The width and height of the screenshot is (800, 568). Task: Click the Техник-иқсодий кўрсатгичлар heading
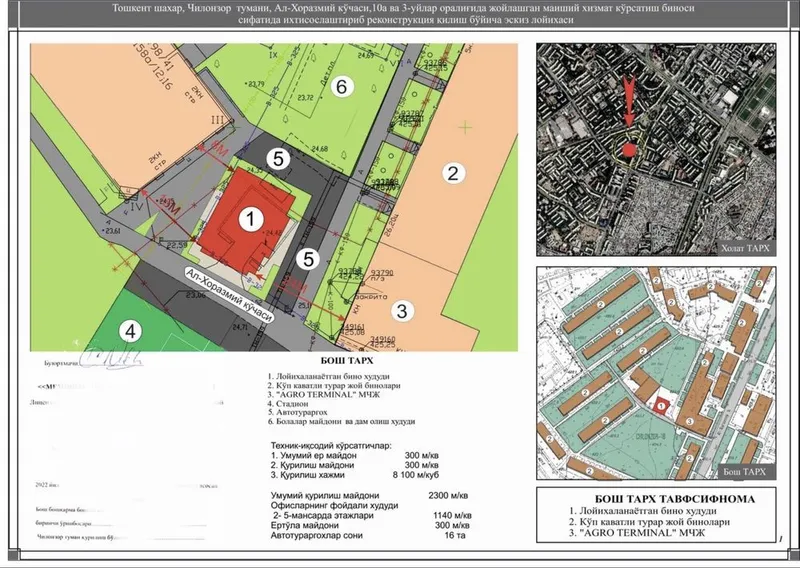pyautogui.click(x=331, y=446)
